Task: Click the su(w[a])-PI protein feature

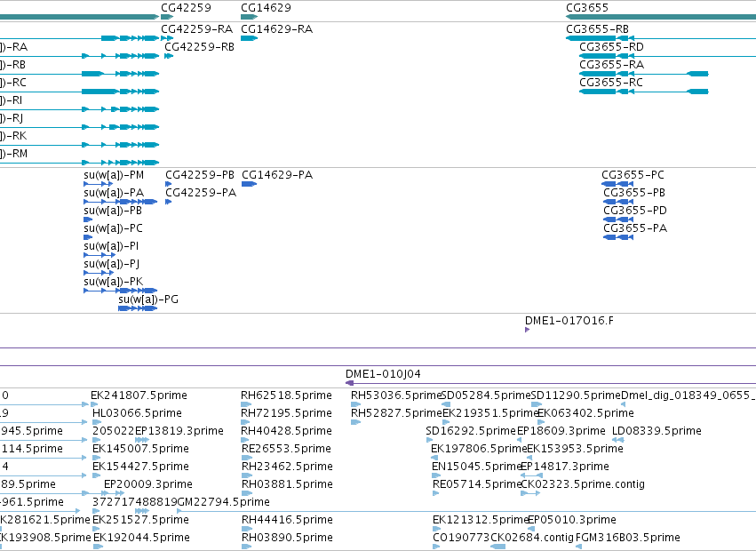Action: [x=99, y=255]
